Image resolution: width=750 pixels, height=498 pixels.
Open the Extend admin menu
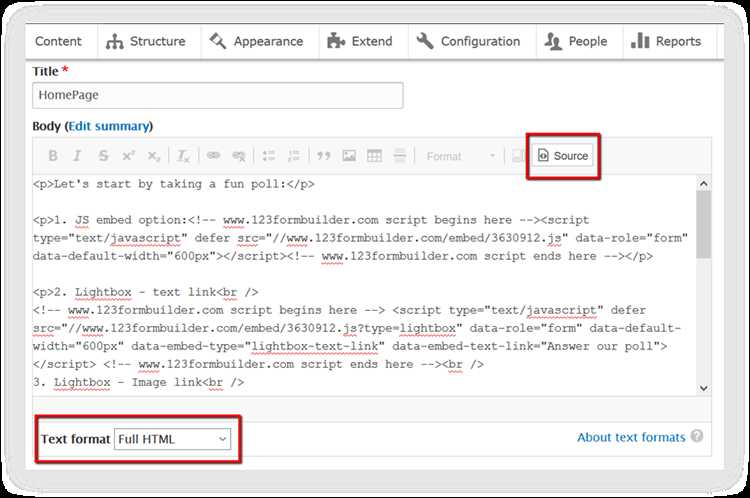point(360,42)
